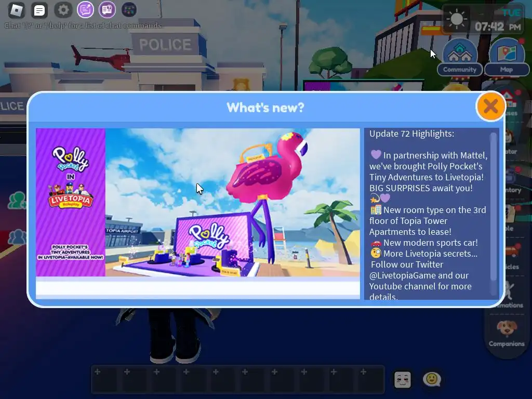Image resolution: width=532 pixels, height=399 pixels.
Task: Click the Polly Pocket in Livetopia banner
Action: (x=71, y=202)
